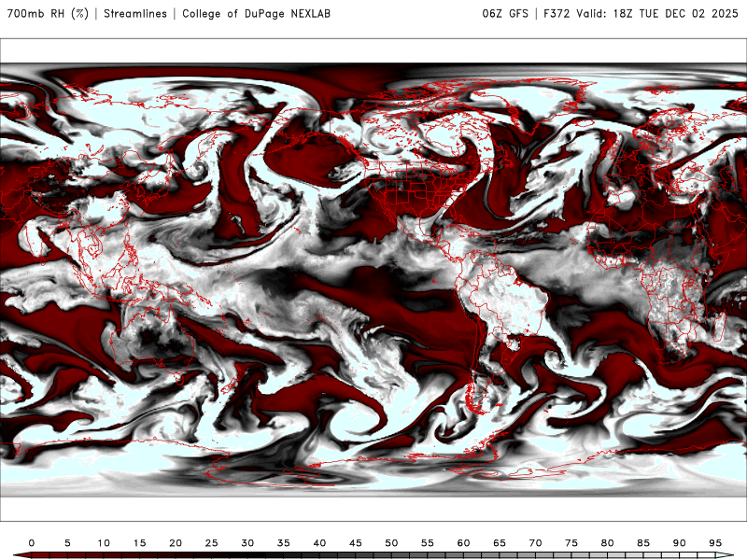Click the Australia outline on the map

coord(152,343)
